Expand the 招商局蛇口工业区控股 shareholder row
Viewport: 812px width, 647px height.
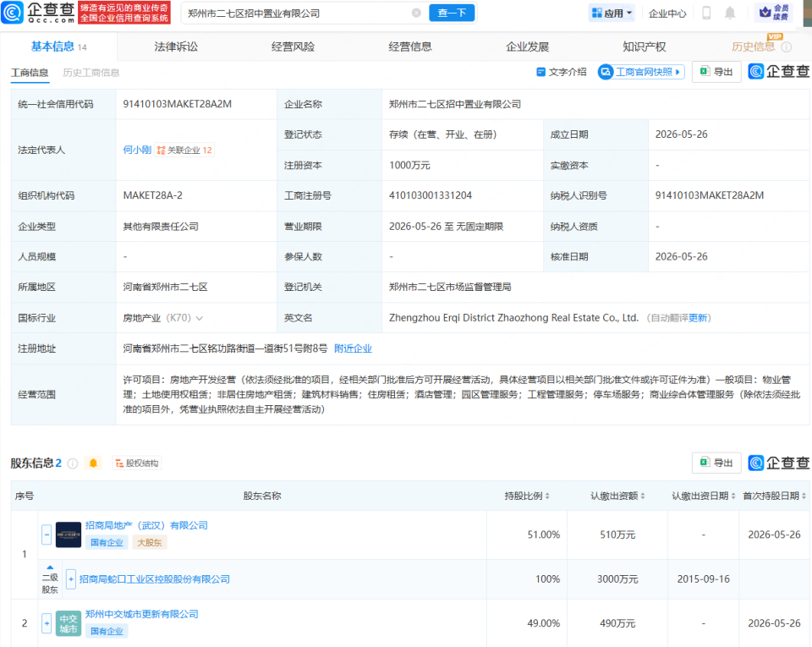coord(71,578)
